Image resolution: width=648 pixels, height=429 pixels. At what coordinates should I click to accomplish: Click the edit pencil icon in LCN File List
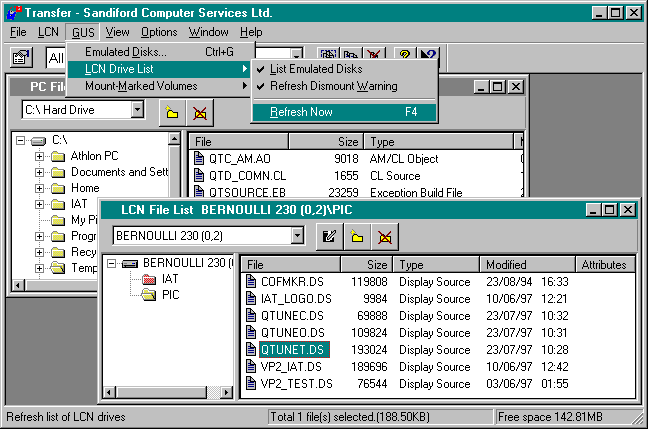329,237
